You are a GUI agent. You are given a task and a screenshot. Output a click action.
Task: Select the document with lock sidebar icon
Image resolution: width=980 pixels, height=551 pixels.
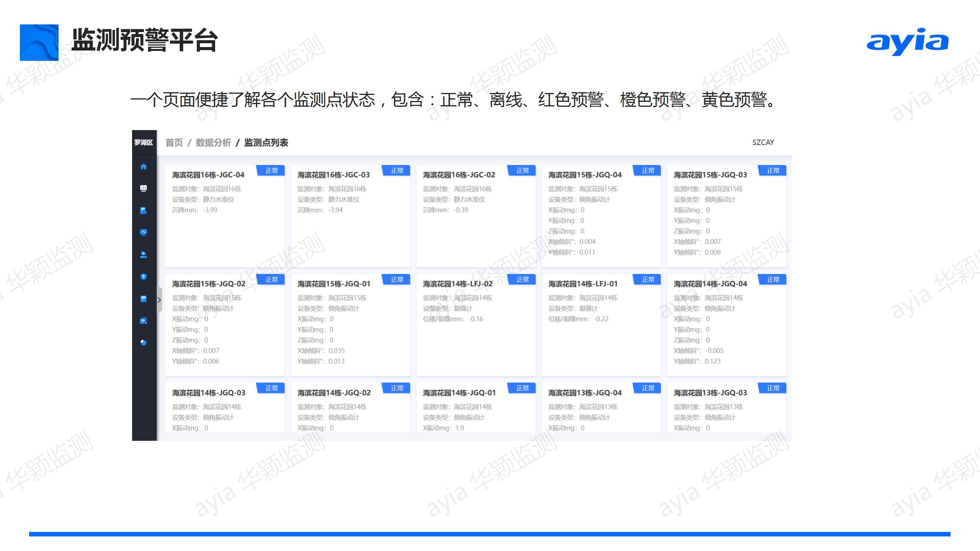(144, 210)
